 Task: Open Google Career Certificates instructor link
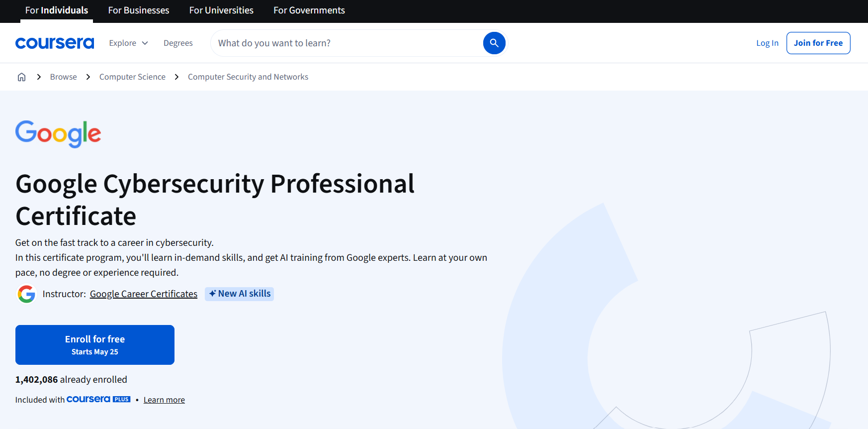coord(144,294)
